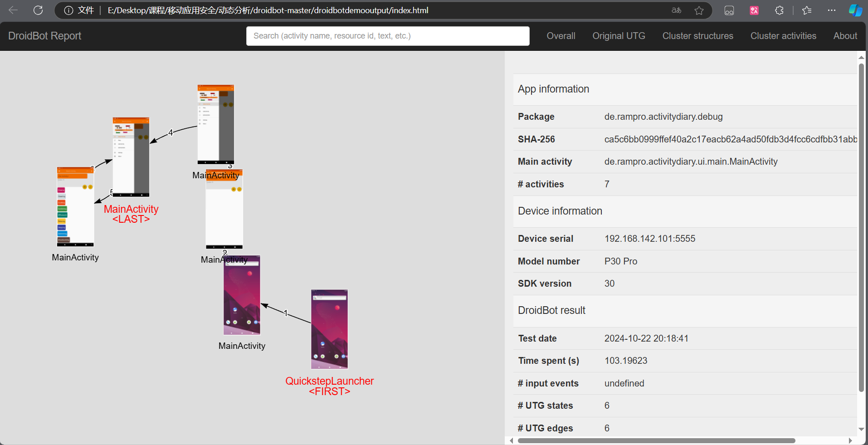Click the browser back arrow
Image resolution: width=868 pixels, height=445 pixels.
click(x=13, y=10)
